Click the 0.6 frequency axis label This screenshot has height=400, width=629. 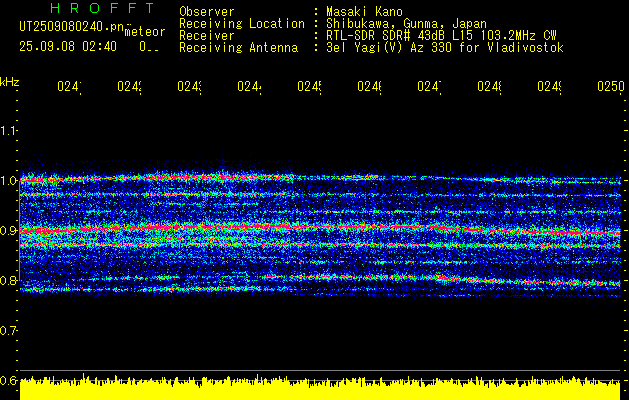(x=8, y=380)
